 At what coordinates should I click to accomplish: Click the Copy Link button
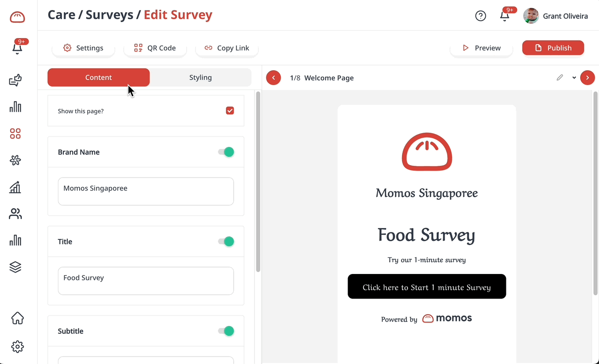227,48
